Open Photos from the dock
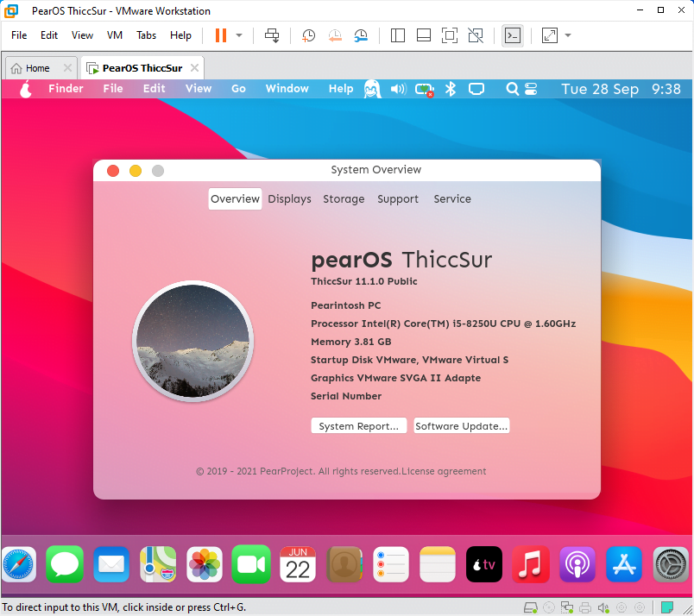Screen dimensions: 694x616 pyautogui.click(x=205, y=564)
